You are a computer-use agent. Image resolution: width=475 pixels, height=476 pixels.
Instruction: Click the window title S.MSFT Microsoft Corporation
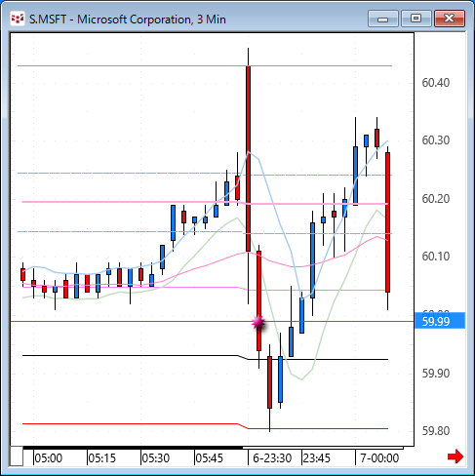127,20
